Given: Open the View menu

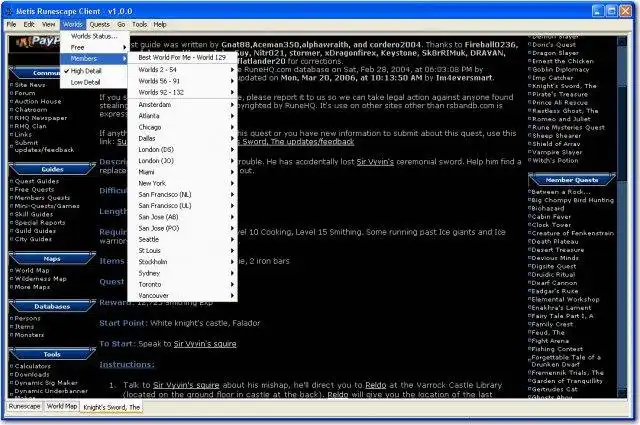Looking at the screenshot, I should (48, 24).
